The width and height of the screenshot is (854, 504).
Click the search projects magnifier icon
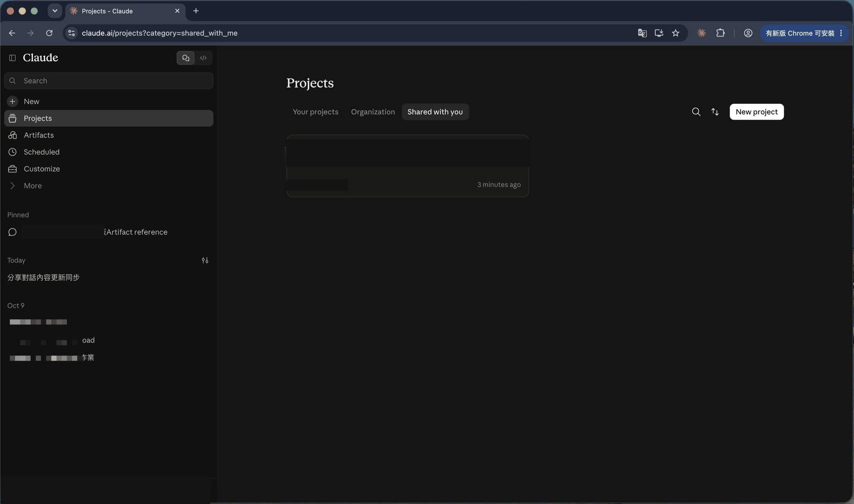coord(696,112)
